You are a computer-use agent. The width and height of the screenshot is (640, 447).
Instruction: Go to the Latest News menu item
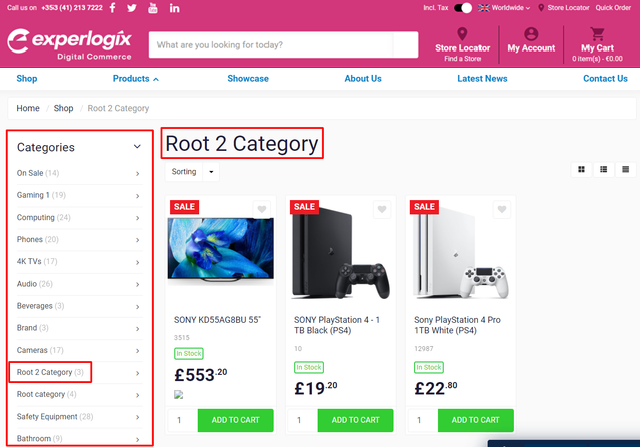482,79
